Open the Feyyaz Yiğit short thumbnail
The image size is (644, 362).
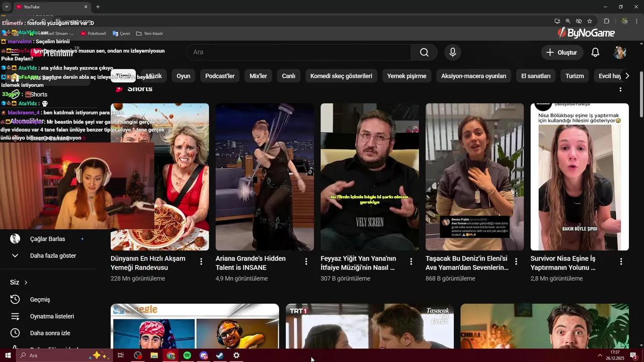pos(369,177)
